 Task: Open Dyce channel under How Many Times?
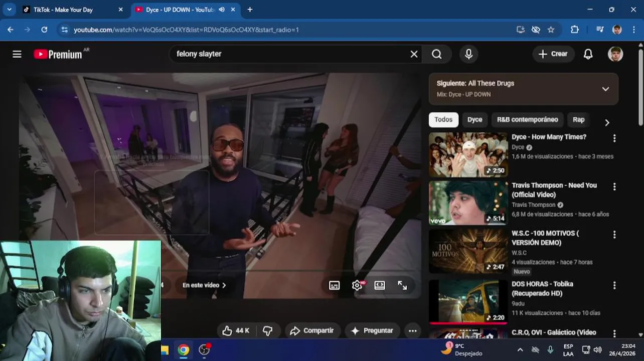click(518, 147)
